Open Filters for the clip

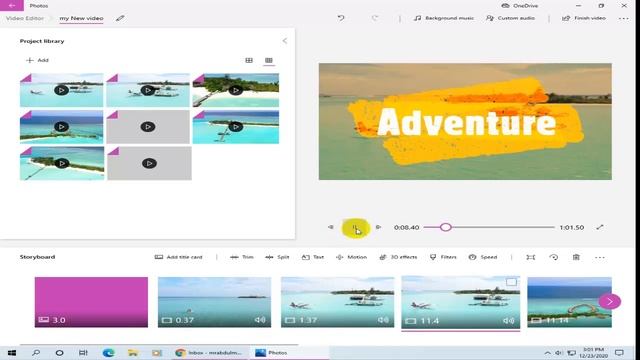443,257
